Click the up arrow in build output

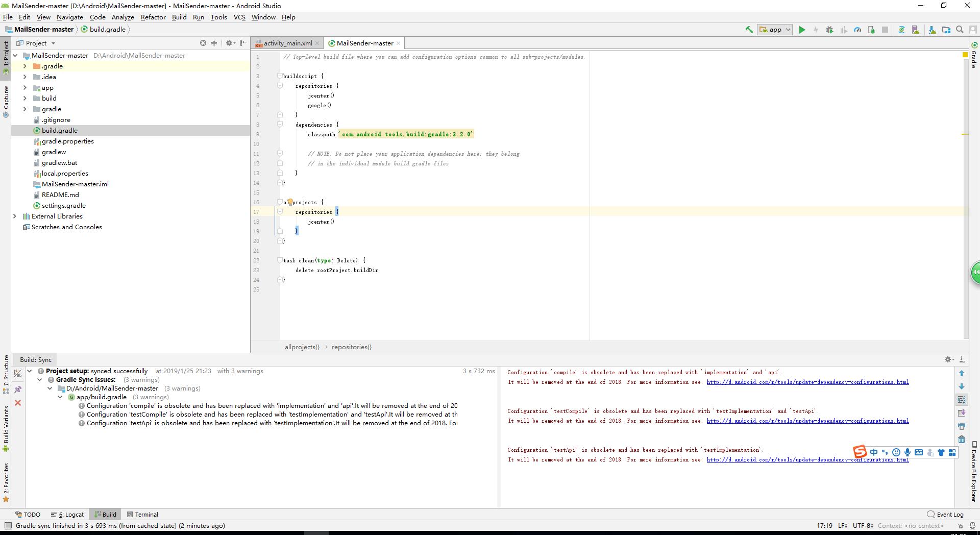click(962, 373)
